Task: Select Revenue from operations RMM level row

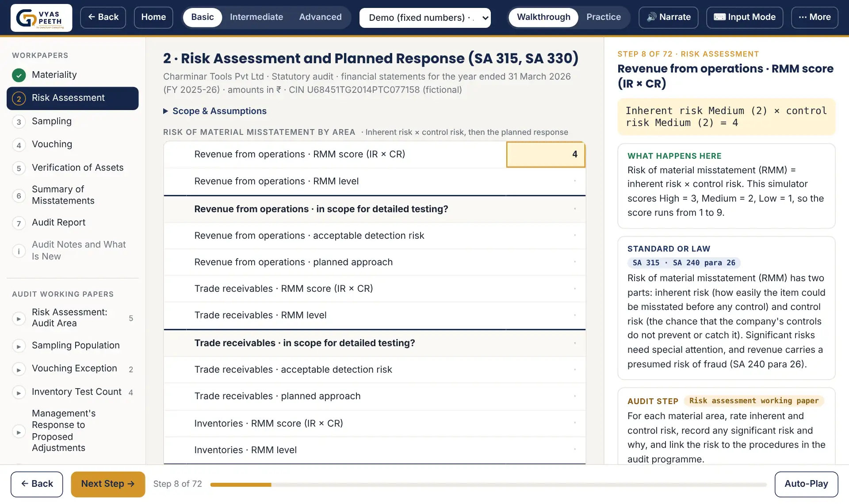Action: click(x=375, y=181)
